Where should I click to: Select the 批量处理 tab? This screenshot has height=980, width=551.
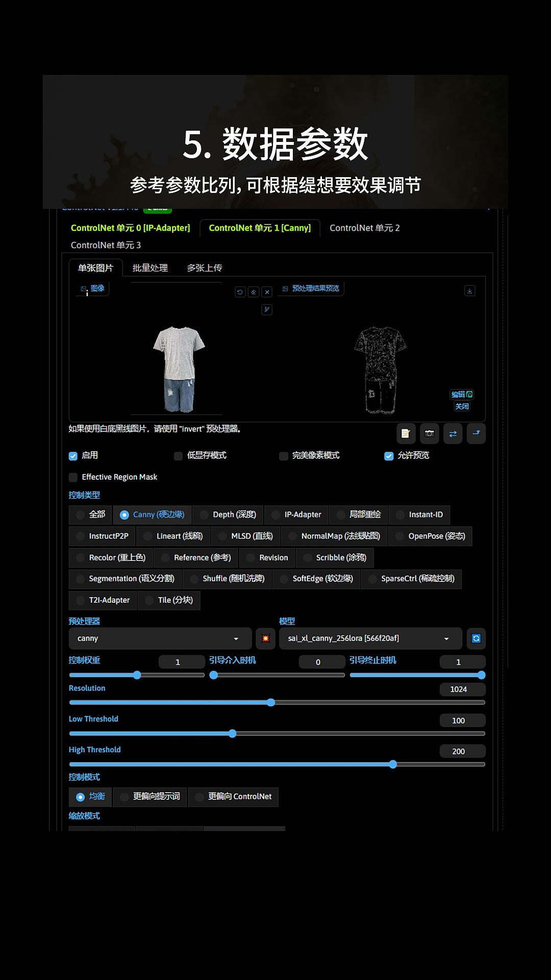150,268
